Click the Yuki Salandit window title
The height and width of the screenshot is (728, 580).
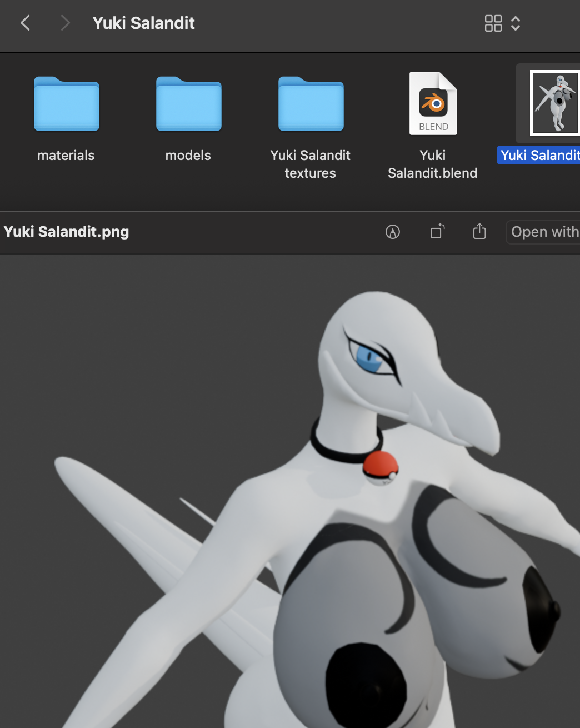tap(144, 23)
